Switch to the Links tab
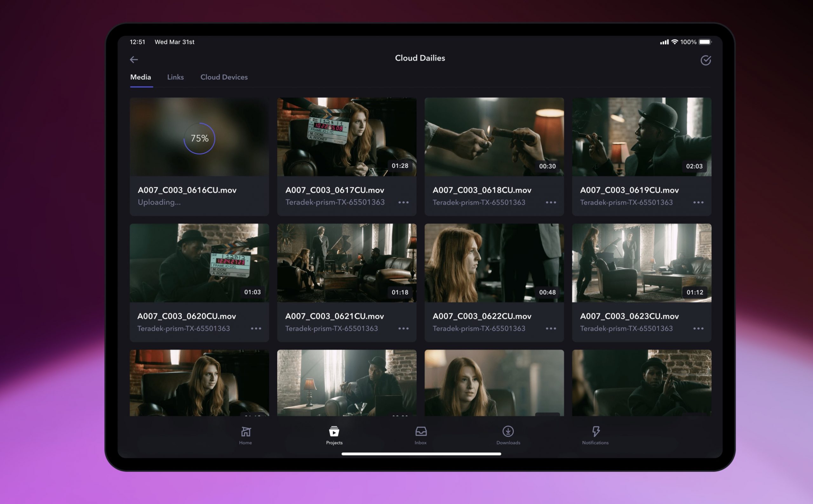The height and width of the screenshot is (504, 813). coord(175,77)
